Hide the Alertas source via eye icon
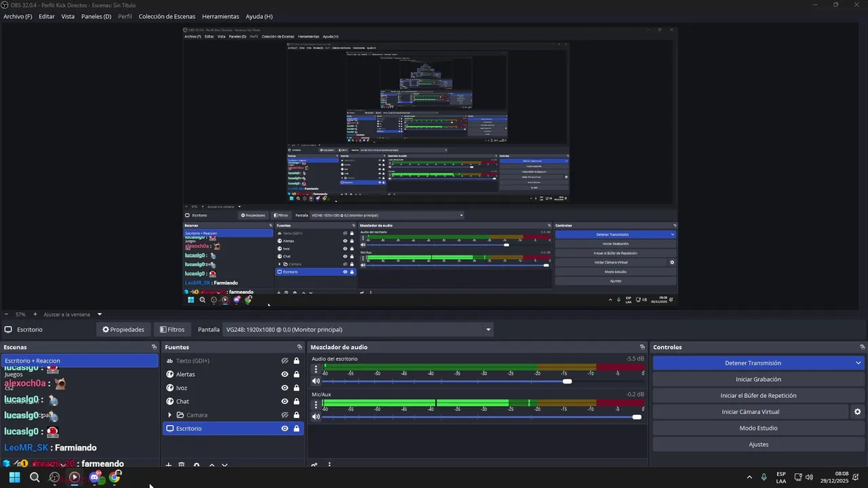The image size is (868, 488). click(x=285, y=374)
